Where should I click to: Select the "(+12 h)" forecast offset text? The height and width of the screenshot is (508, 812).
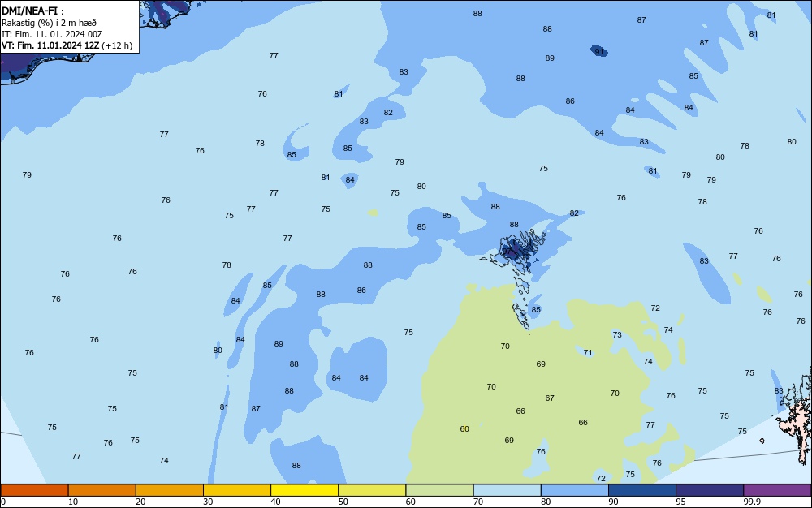tap(117, 45)
